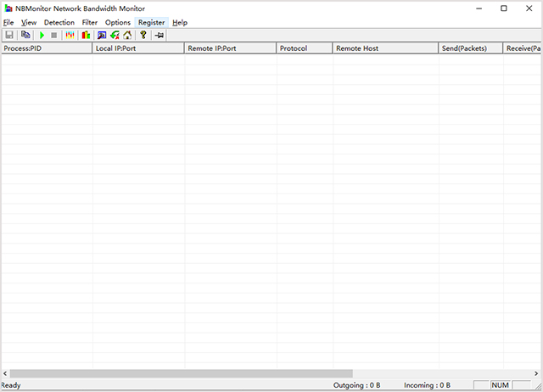Click the Copy toolbar icon
This screenshot has width=543, height=392.
[25, 35]
